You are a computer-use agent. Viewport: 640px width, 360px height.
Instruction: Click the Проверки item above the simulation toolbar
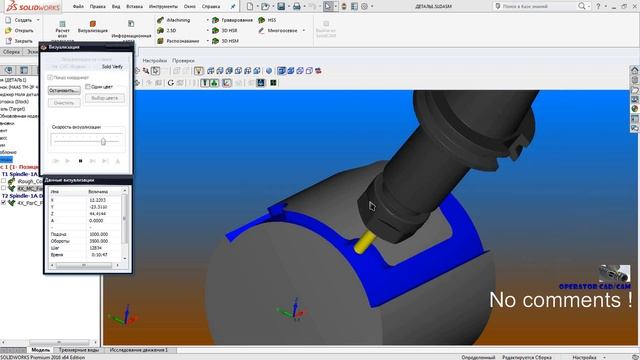pos(183,60)
